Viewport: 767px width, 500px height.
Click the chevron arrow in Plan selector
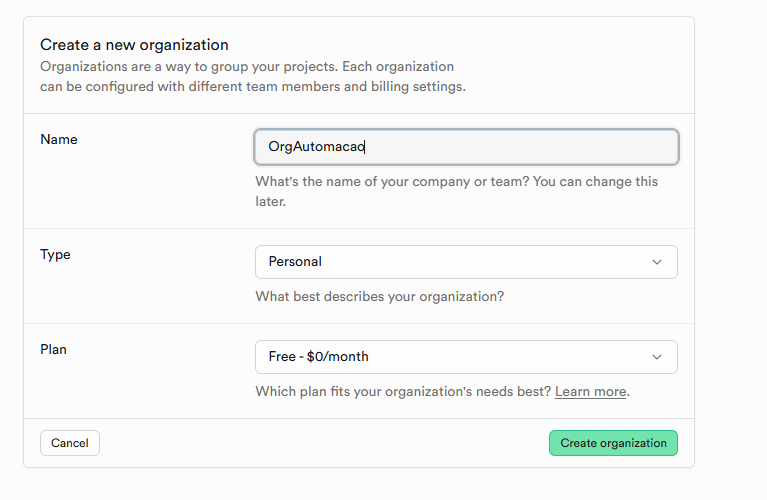point(657,357)
